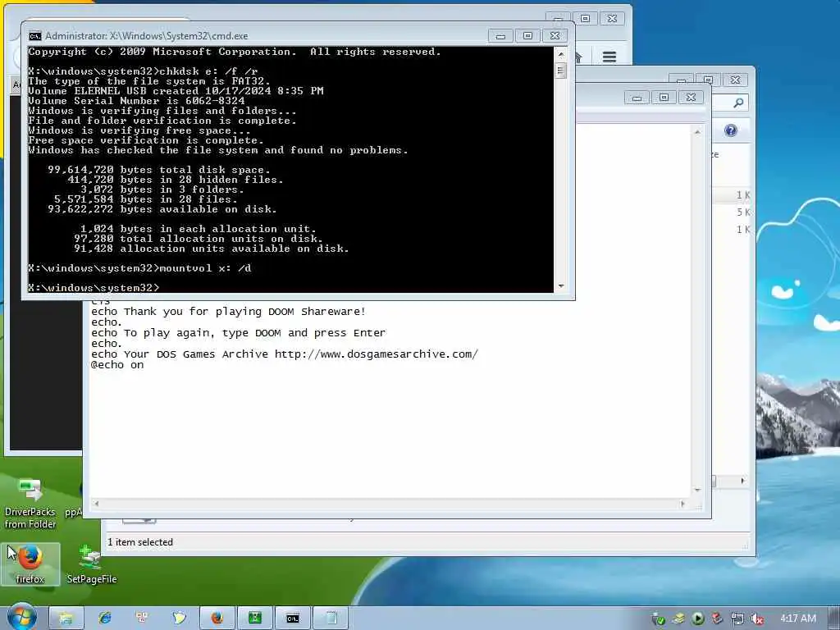Minimize the cmd.exe window
The image size is (840, 630).
pos(501,36)
